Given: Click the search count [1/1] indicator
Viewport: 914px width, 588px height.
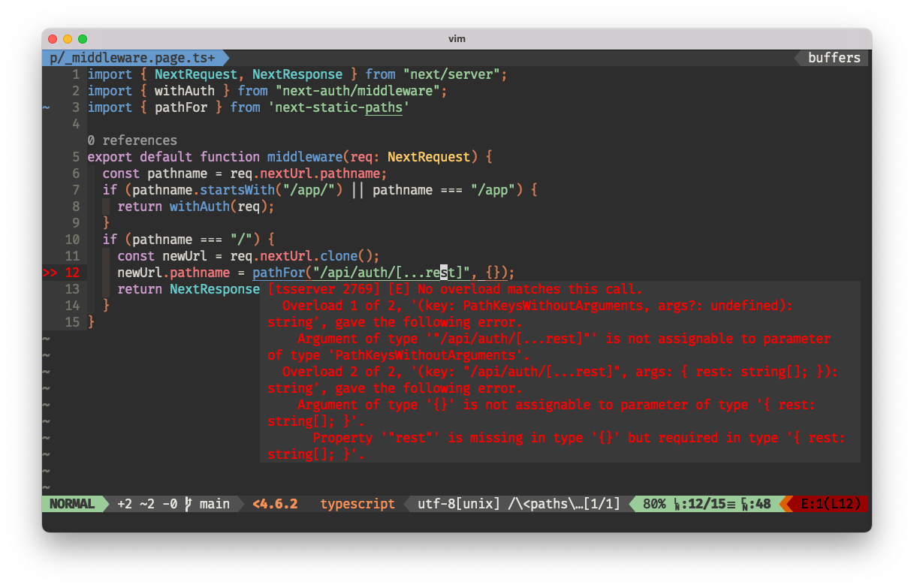Looking at the screenshot, I should pyautogui.click(x=602, y=504).
